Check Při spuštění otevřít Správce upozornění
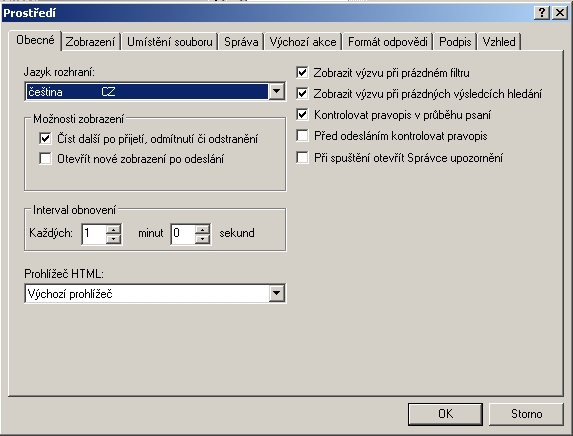This screenshot has width=573, height=436. (302, 158)
